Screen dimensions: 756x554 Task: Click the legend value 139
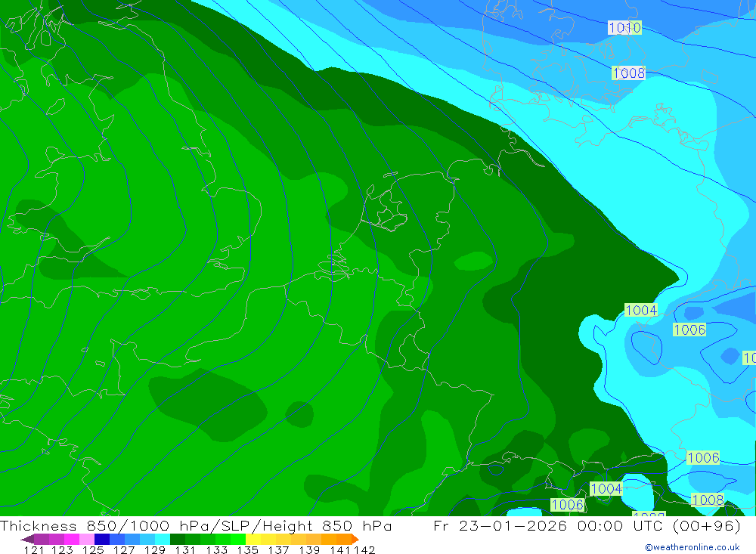309,550
